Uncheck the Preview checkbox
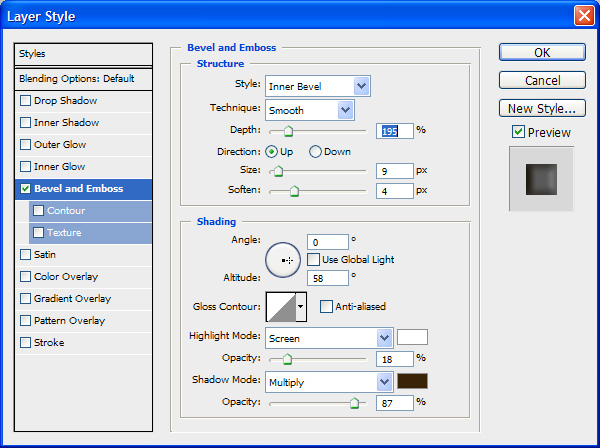This screenshot has width=600, height=448. tap(518, 132)
